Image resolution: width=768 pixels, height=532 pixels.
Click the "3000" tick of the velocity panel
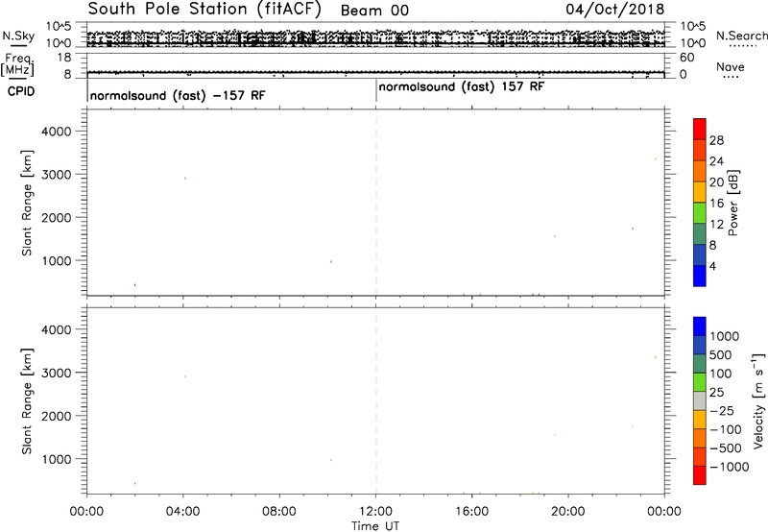57,373
